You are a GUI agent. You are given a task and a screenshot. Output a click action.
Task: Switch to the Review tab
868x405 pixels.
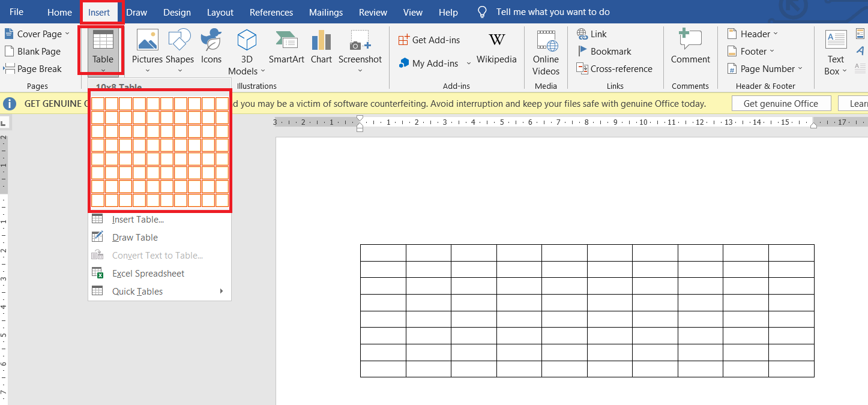[373, 12]
